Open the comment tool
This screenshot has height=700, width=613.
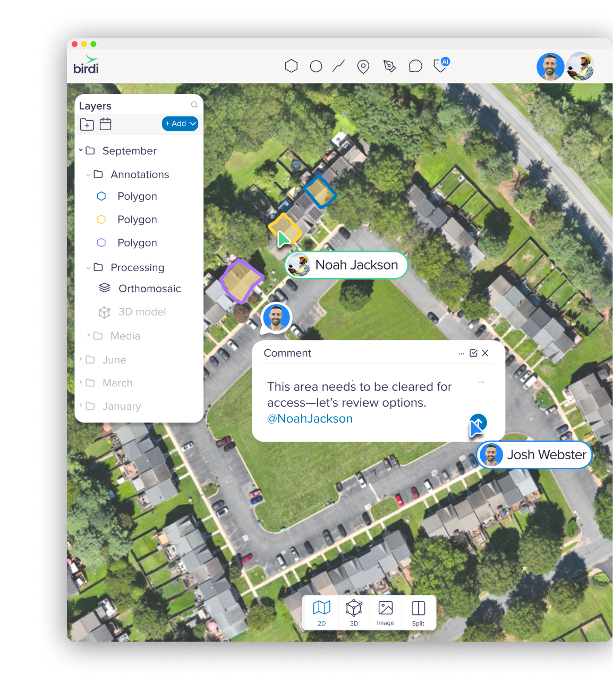[415, 66]
